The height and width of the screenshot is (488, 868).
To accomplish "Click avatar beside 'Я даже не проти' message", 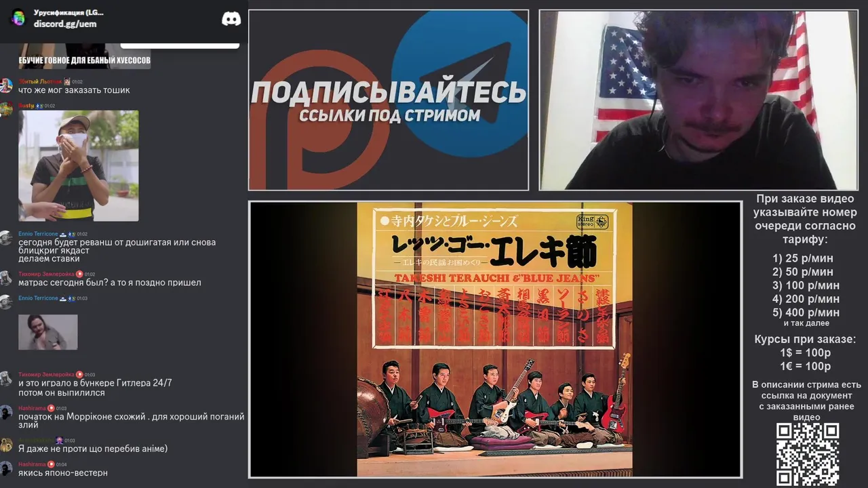I will coord(6,445).
